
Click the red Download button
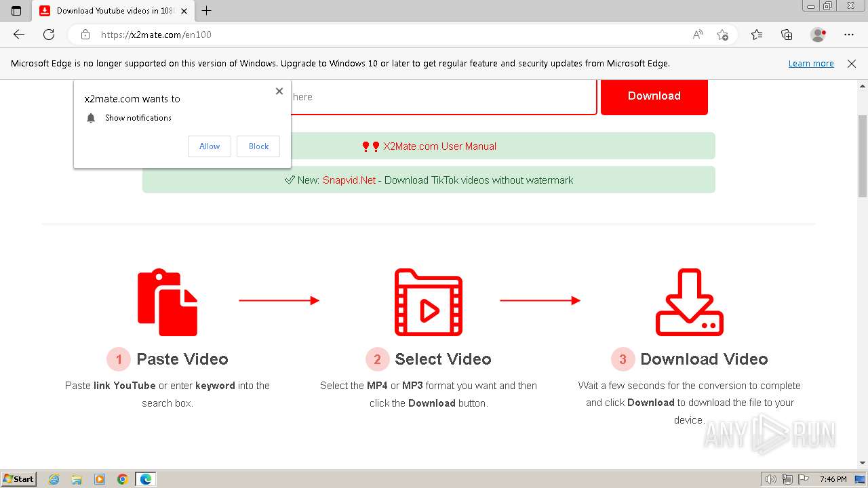click(654, 96)
